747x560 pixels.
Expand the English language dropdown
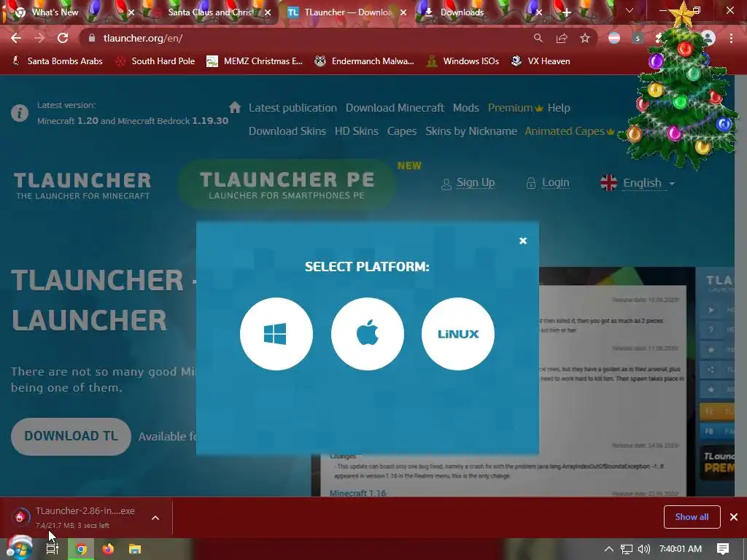(638, 183)
